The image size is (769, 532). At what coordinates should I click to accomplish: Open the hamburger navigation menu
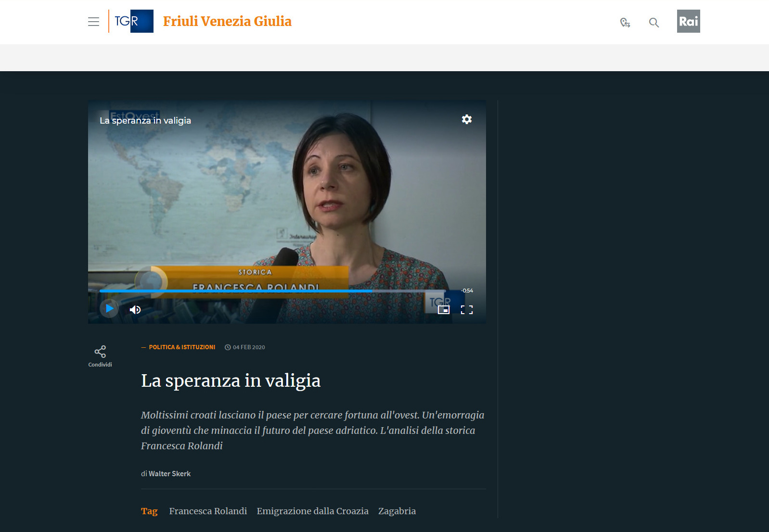pyautogui.click(x=93, y=22)
